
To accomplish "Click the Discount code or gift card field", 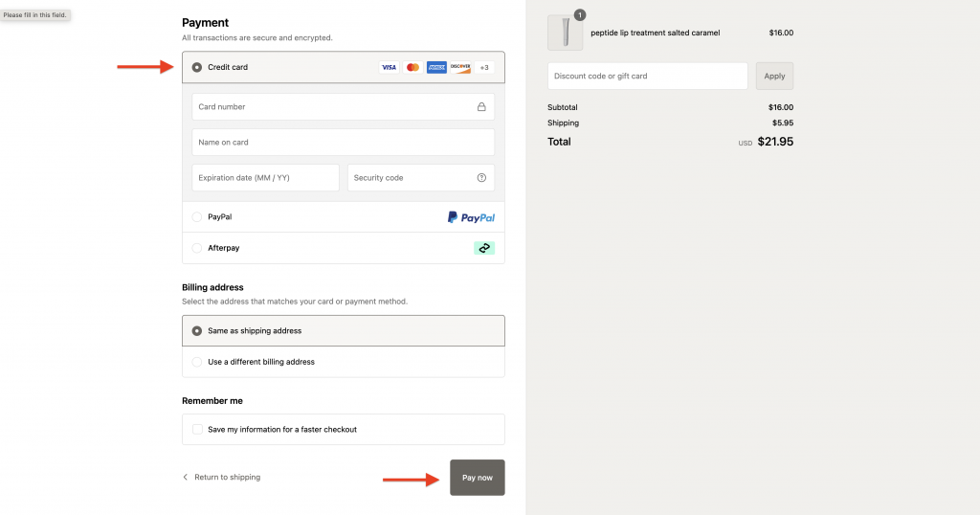I will pyautogui.click(x=647, y=77).
